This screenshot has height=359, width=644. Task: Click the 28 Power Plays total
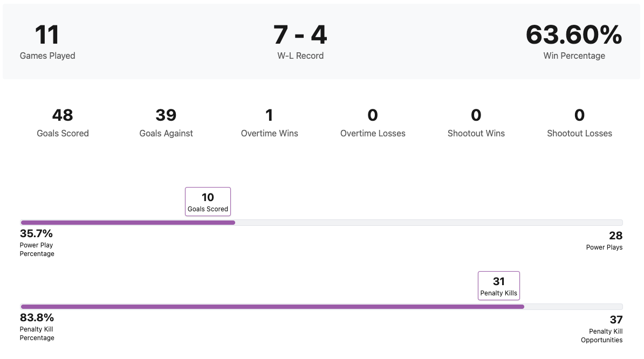coord(615,236)
